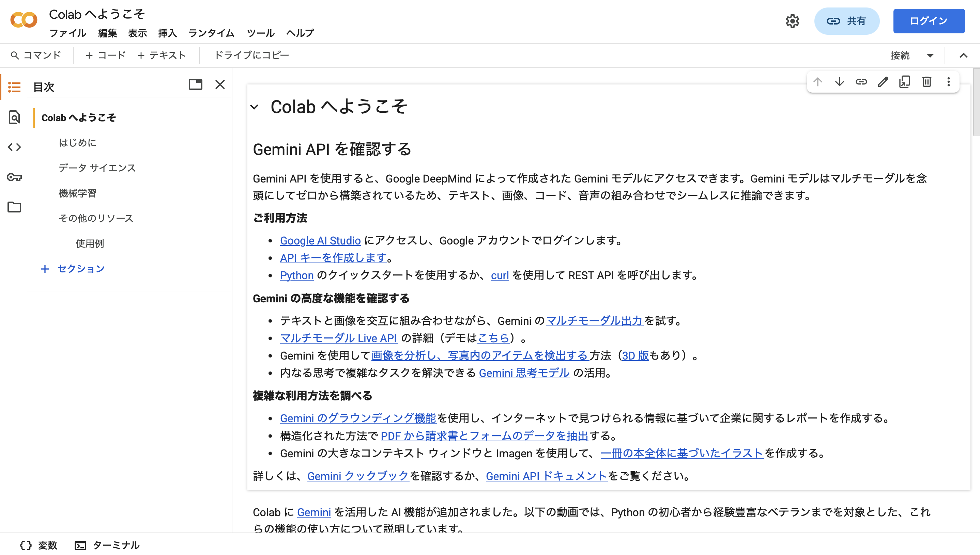Move cell down with arrow icon
Image resolution: width=980 pixels, height=555 pixels.
tap(839, 82)
